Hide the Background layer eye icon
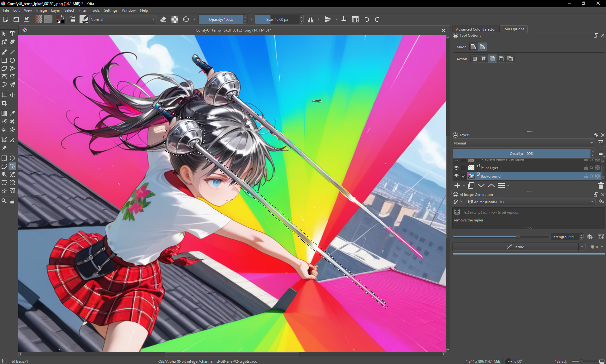 (x=456, y=176)
